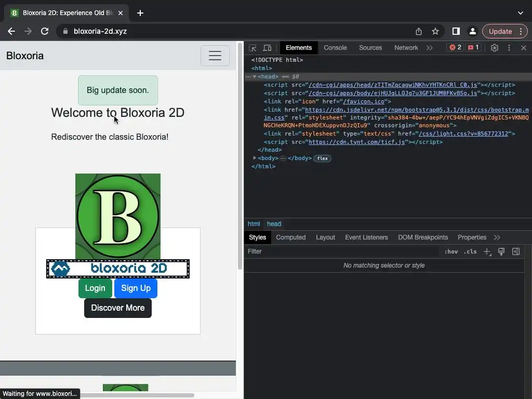The image size is (532, 399).
Task: Click the blue Sign Up button
Action: tap(136, 288)
